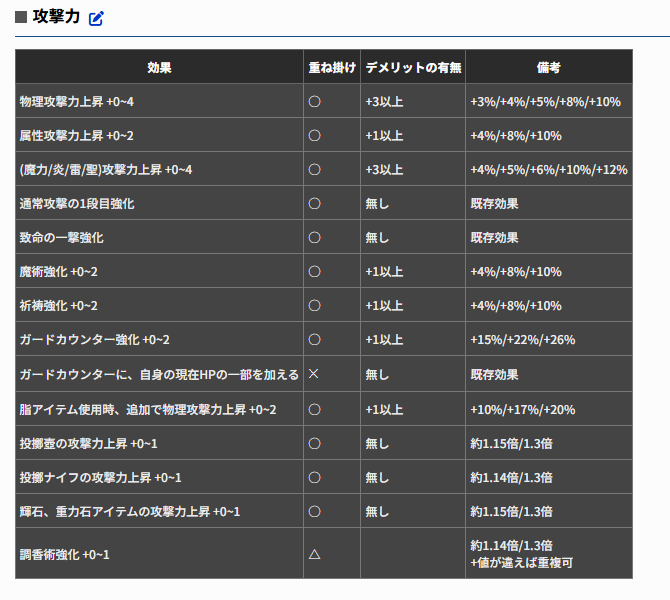
Task: Click 無し in the 輝石、重力石 row
Action: coord(377,512)
